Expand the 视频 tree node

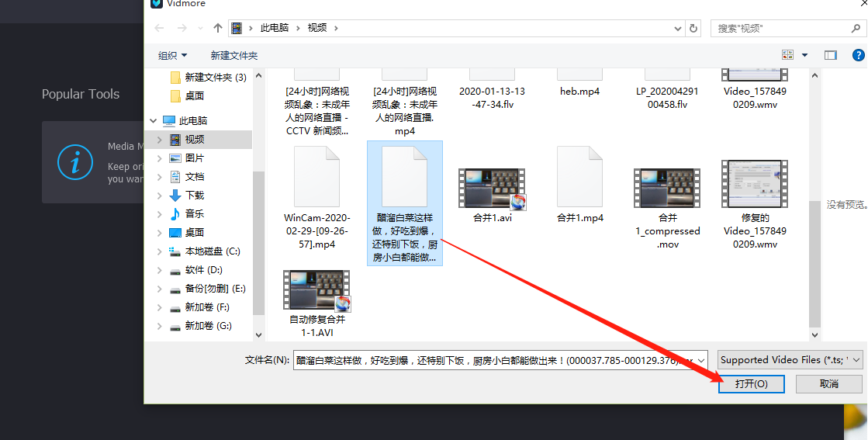(x=160, y=140)
